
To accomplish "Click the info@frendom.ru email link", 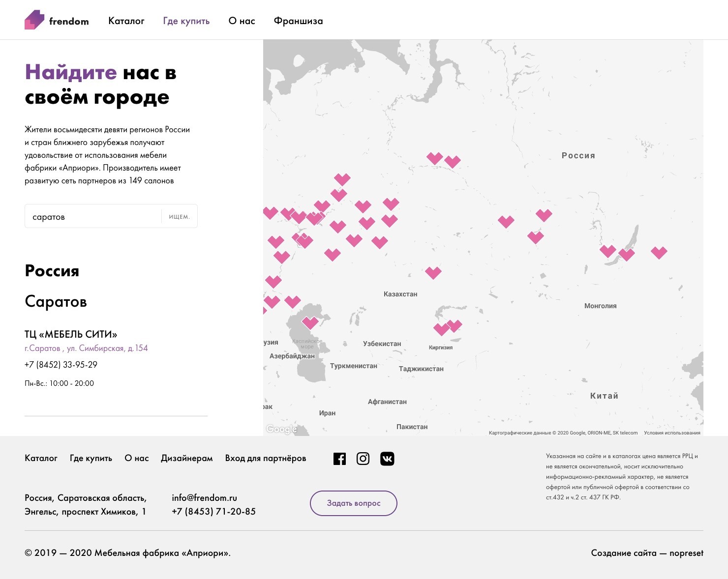I will [204, 498].
